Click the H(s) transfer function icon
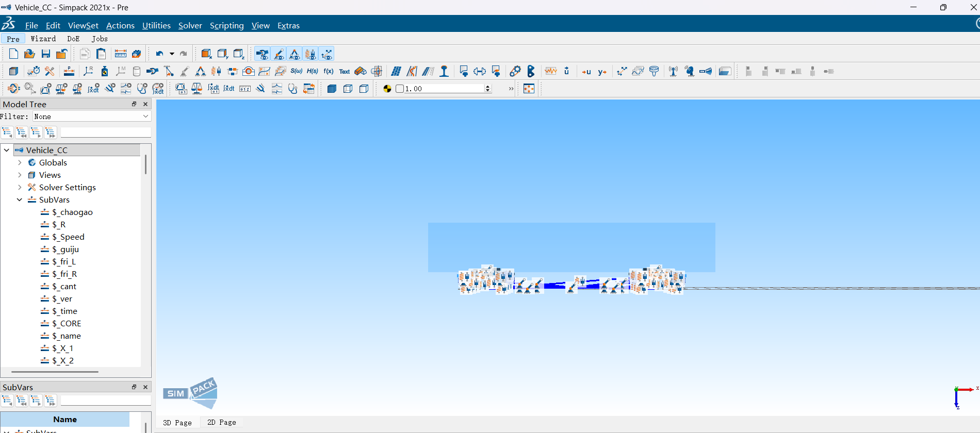This screenshot has height=433, width=980. coord(313,71)
